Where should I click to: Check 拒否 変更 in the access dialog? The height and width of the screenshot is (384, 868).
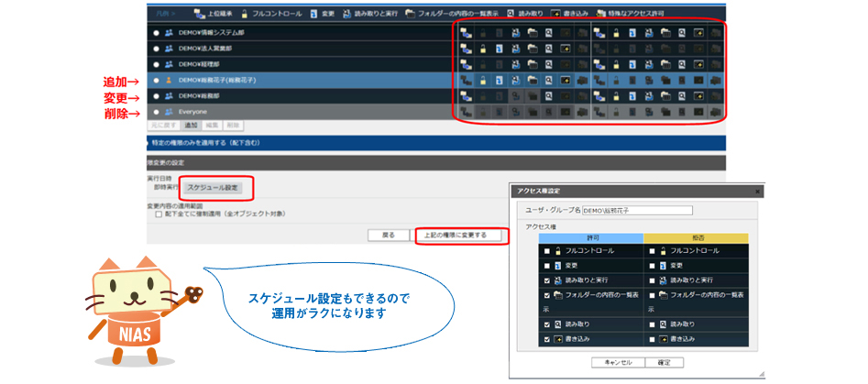(654, 266)
